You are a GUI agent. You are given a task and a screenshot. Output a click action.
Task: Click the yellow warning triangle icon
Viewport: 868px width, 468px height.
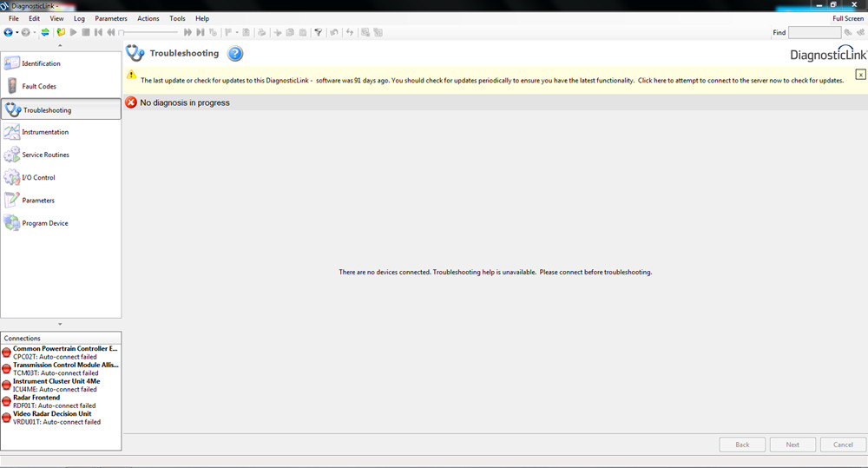point(131,74)
